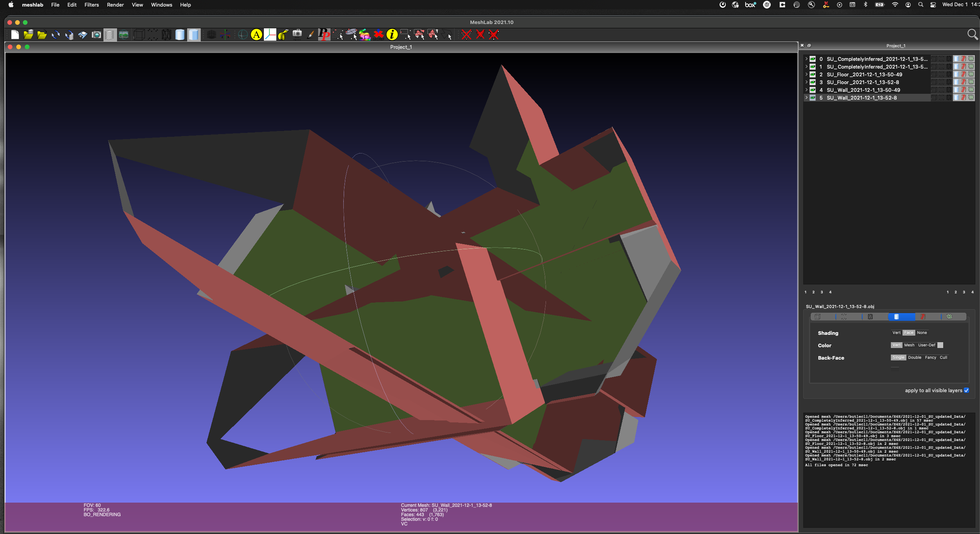The image size is (980, 534).
Task: Open the Filters menu
Action: click(x=91, y=5)
